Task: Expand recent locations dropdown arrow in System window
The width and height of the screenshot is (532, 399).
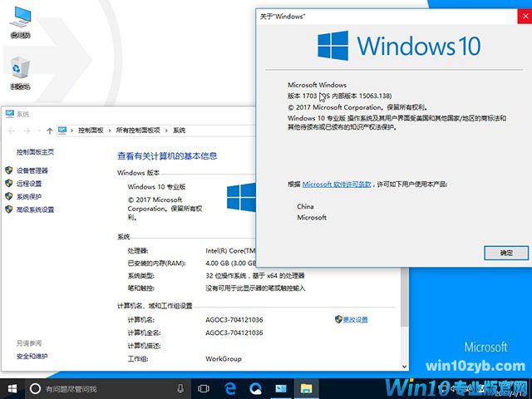Action: tap(39, 131)
